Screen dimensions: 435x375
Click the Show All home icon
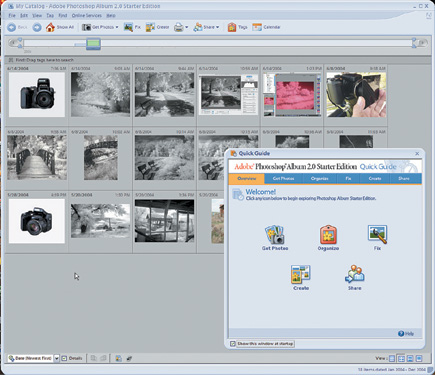(x=50, y=27)
